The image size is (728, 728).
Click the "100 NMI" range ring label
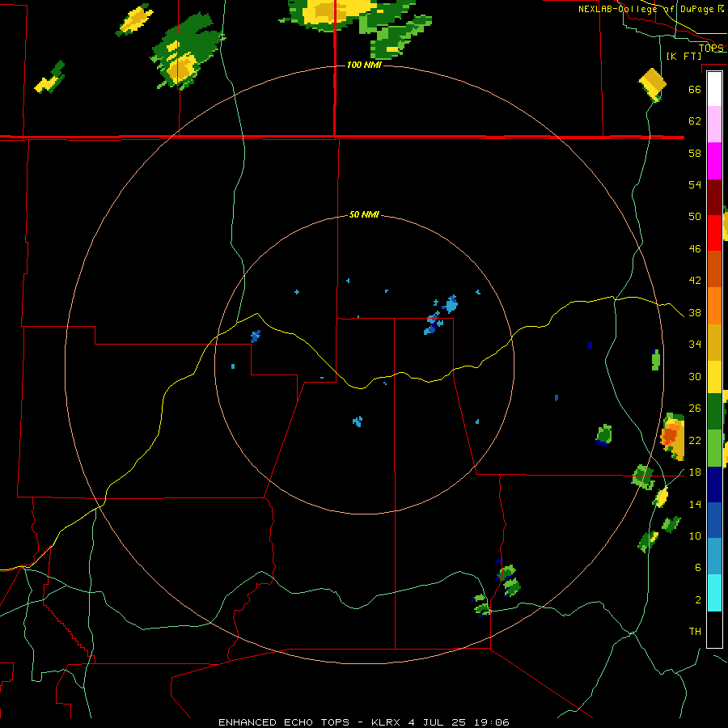(365, 65)
